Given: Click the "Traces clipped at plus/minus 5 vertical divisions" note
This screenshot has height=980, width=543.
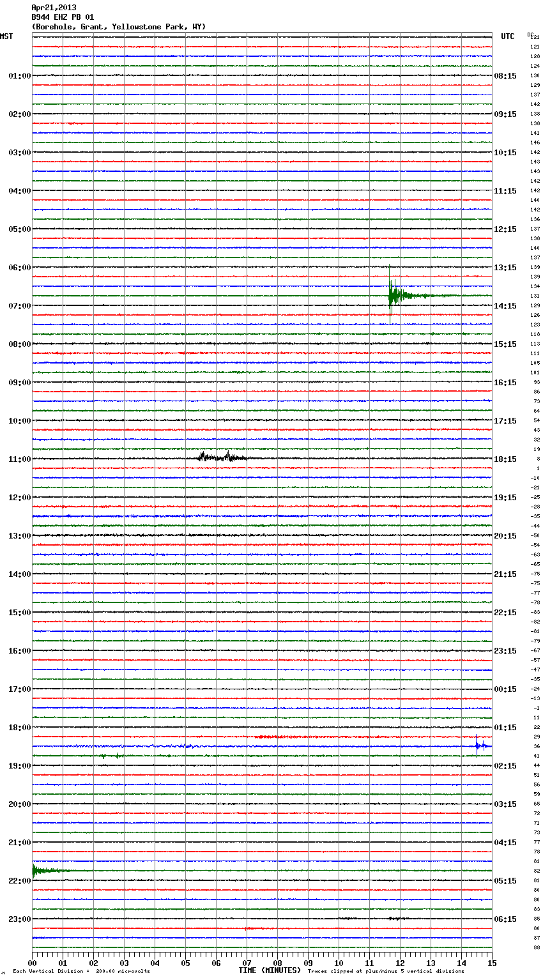Looking at the screenshot, I should coord(386,971).
